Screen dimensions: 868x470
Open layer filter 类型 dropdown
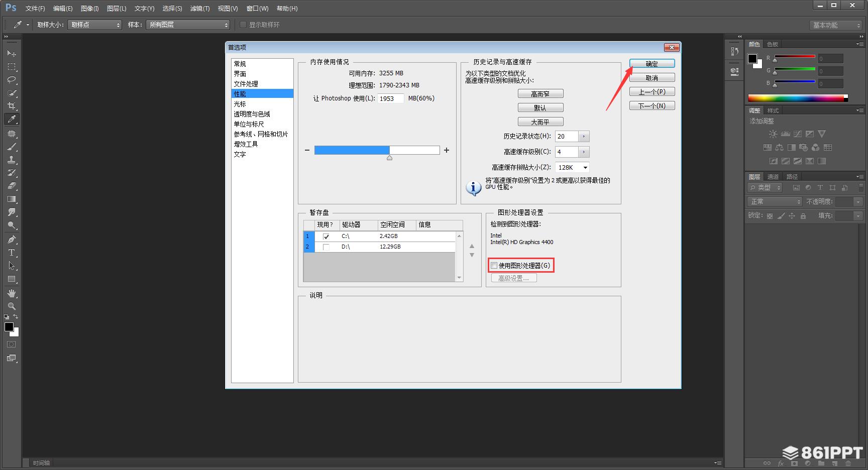(766, 187)
